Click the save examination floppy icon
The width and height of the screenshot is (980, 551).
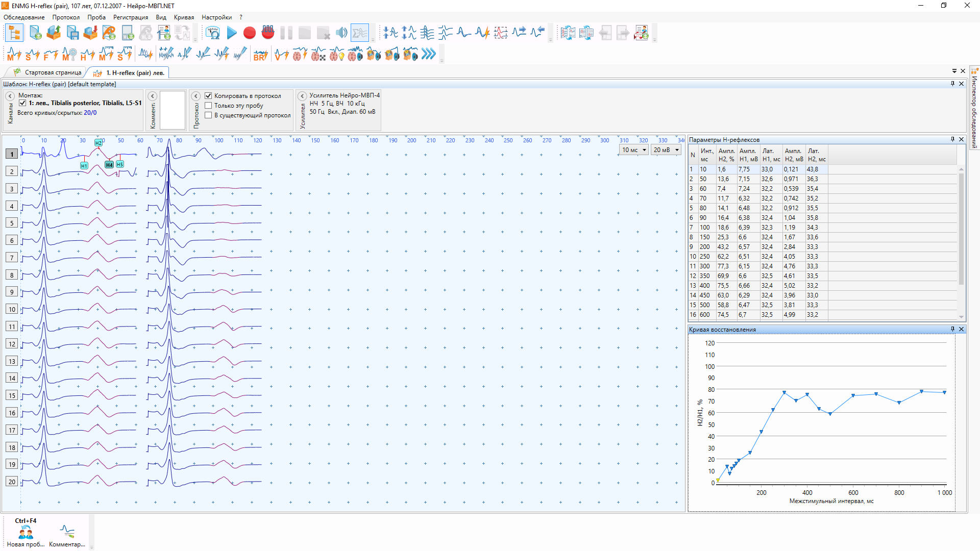point(72,33)
